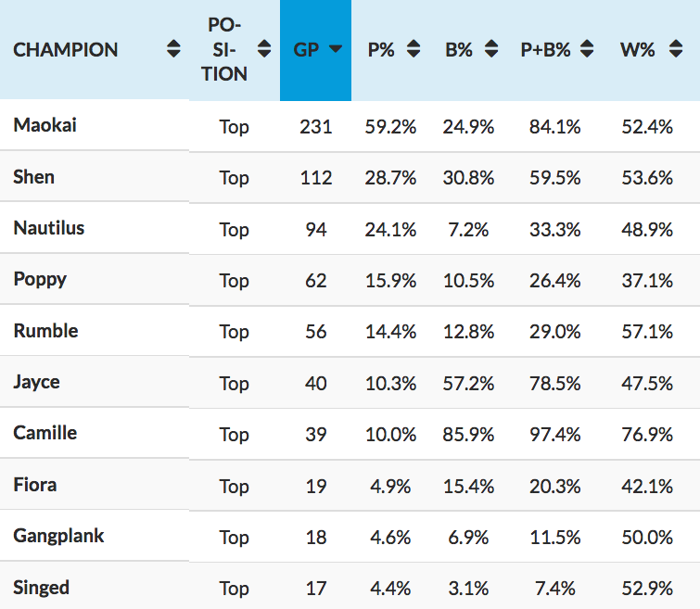This screenshot has height=609, width=700.
Task: Click the Jayce champion name
Action: [x=37, y=382]
